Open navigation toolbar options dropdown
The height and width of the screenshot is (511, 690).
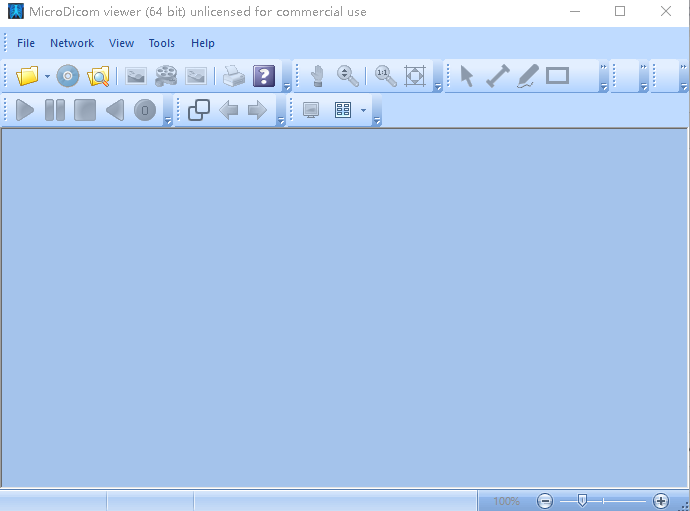(281, 120)
